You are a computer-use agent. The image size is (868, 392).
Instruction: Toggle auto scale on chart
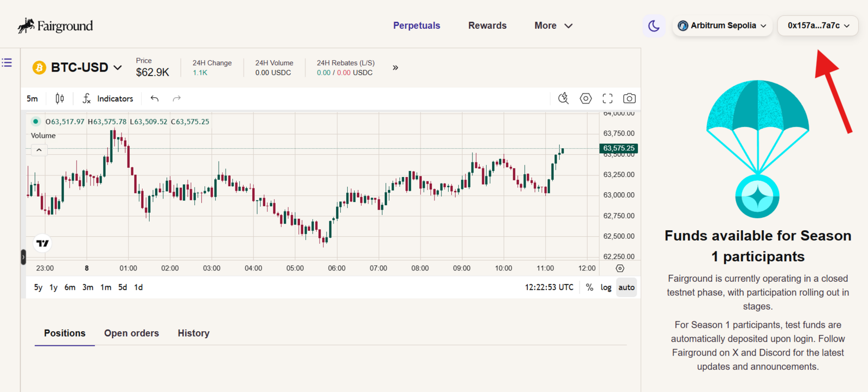pos(627,287)
